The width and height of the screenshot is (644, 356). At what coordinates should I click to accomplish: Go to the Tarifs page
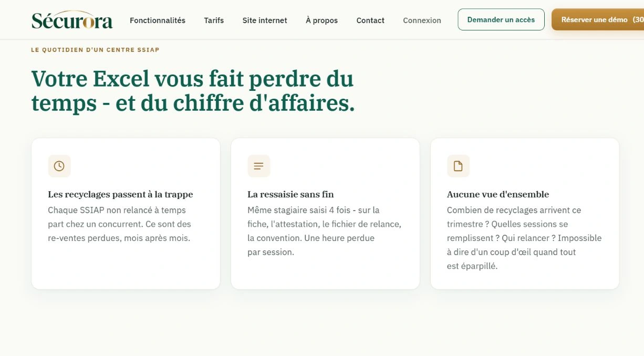[x=214, y=20]
